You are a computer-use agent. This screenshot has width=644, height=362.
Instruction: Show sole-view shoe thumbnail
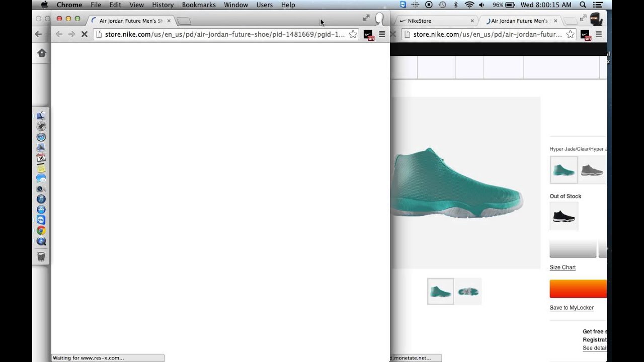pyautogui.click(x=468, y=292)
